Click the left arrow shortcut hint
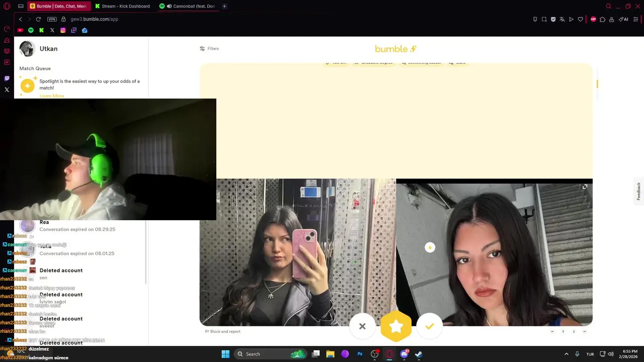The width and height of the screenshot is (644, 362). 552,331
